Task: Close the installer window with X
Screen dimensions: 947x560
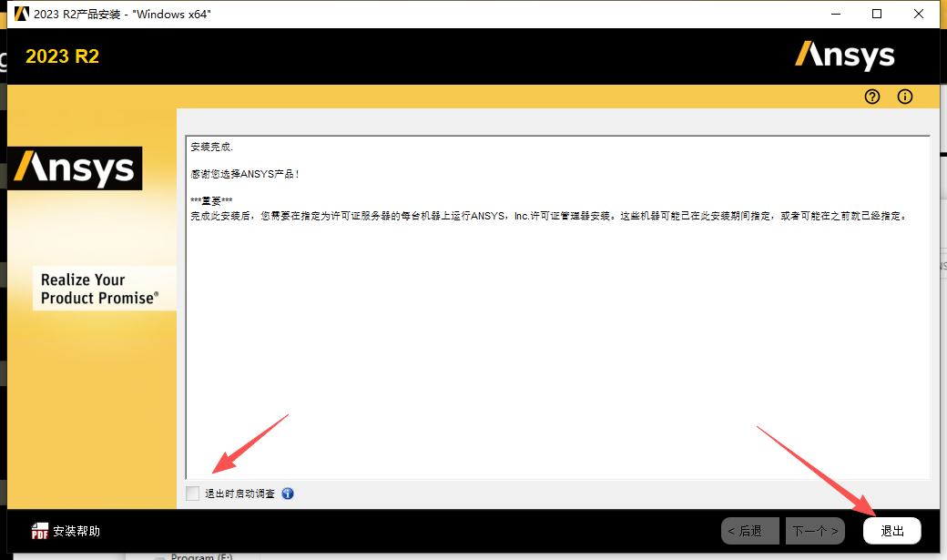Action: coord(919,14)
